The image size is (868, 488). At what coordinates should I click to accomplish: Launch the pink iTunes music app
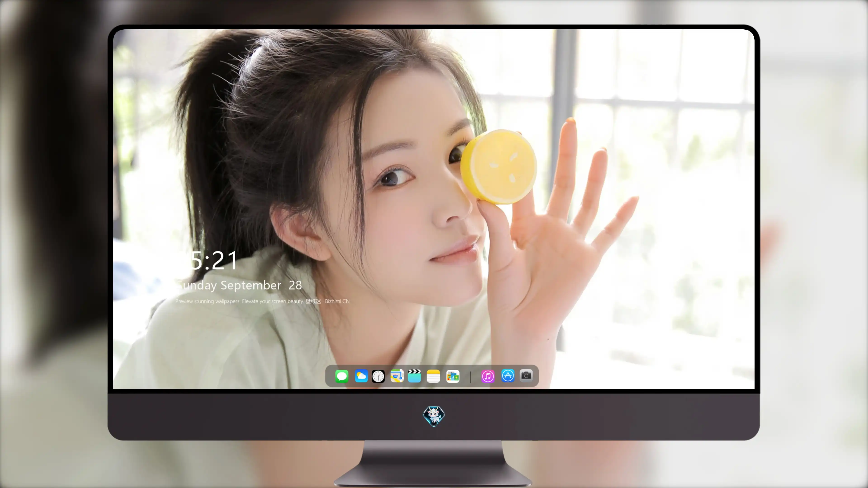pyautogui.click(x=488, y=376)
